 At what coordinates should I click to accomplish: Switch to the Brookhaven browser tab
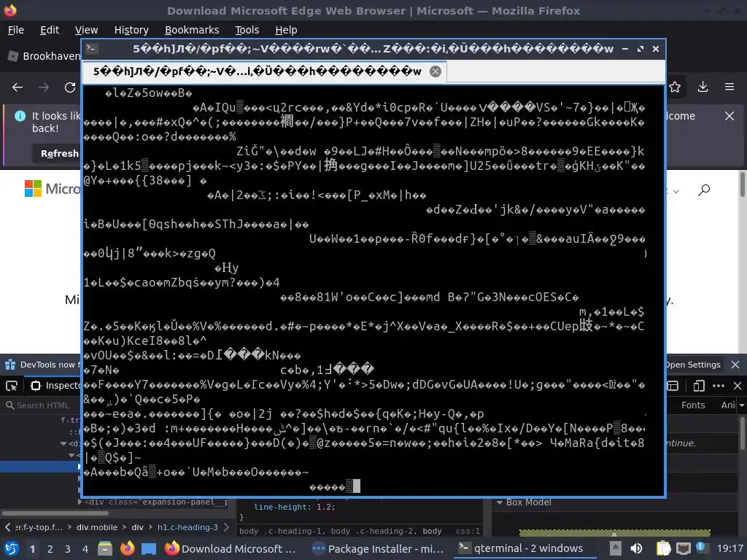43,56
